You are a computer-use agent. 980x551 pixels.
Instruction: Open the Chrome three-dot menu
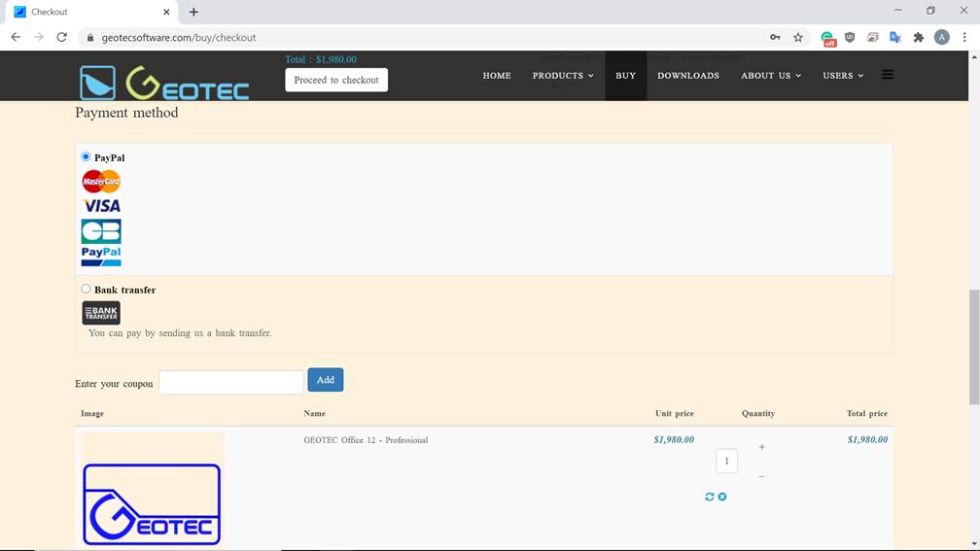(x=964, y=38)
